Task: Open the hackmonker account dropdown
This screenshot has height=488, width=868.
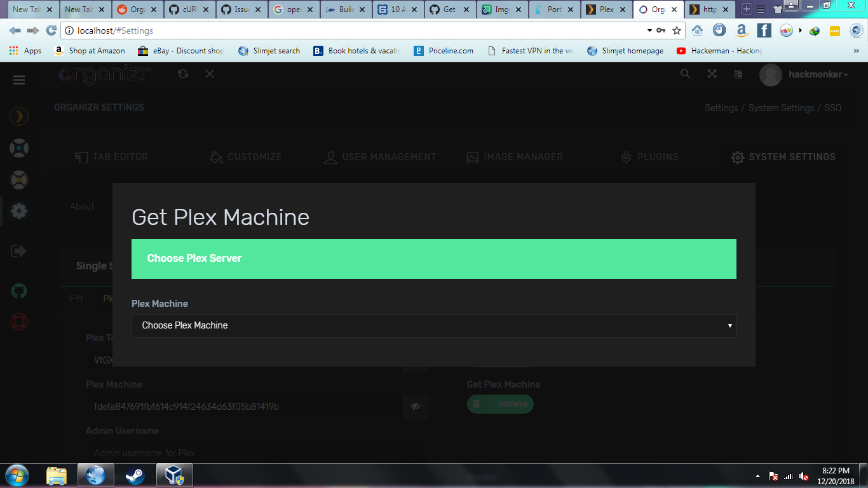Action: (x=815, y=74)
